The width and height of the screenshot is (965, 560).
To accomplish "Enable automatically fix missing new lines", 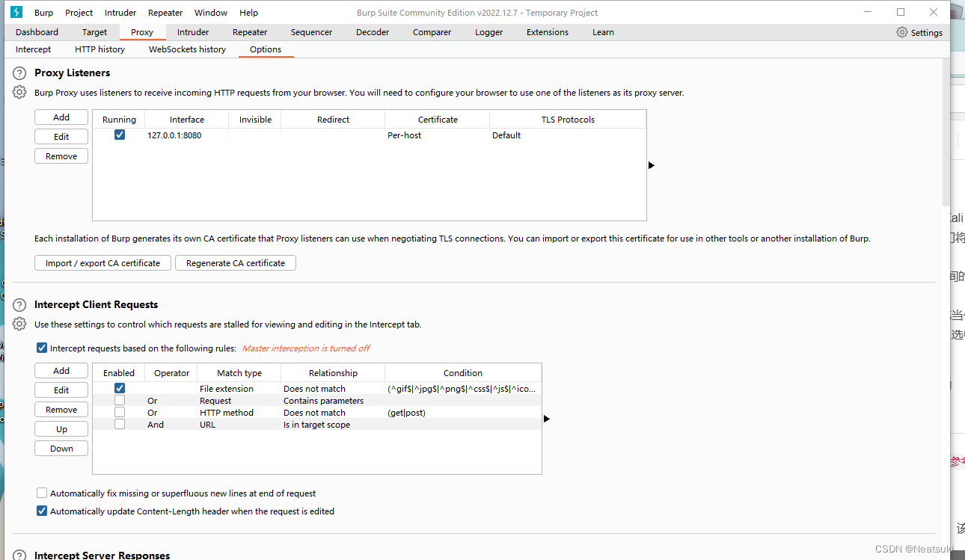I will (x=42, y=493).
